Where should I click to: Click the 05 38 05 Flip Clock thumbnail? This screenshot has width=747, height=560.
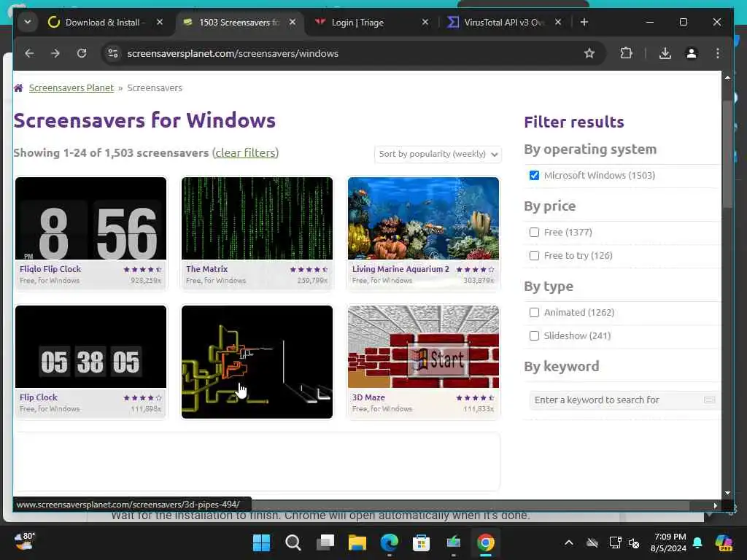pos(91,346)
